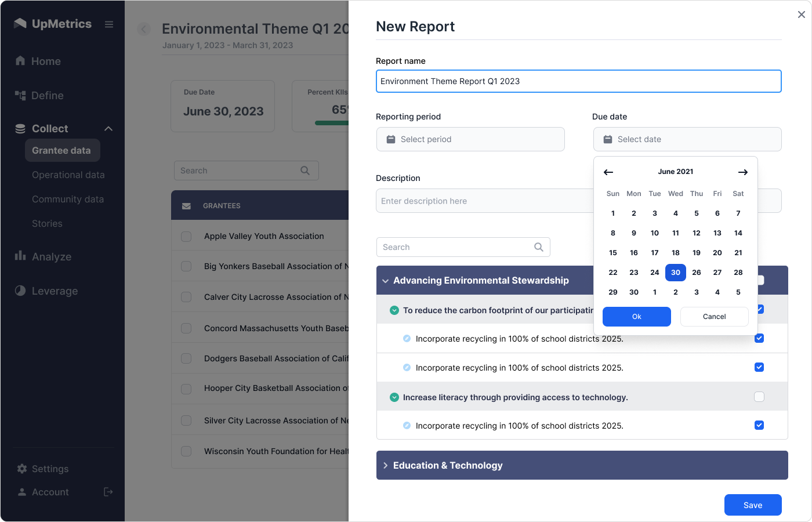Screen dimensions: 812x522
Task: Click the Save button
Action: tap(752, 505)
